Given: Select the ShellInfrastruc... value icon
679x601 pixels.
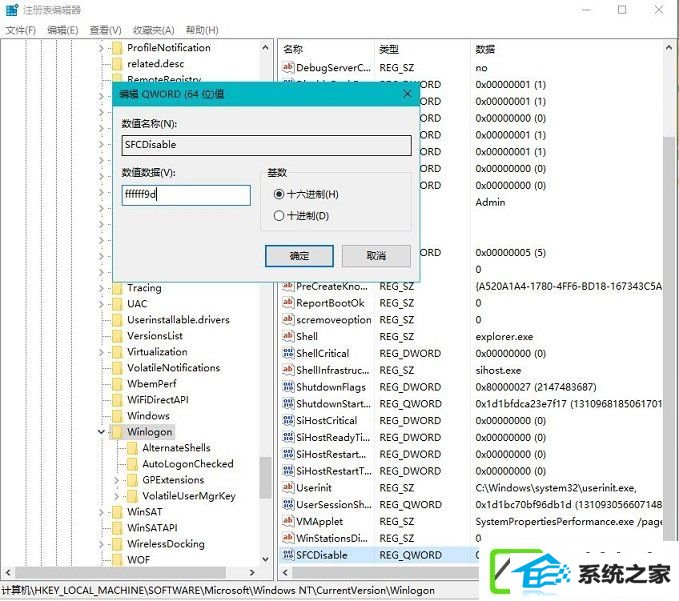Looking at the screenshot, I should click(x=288, y=370).
